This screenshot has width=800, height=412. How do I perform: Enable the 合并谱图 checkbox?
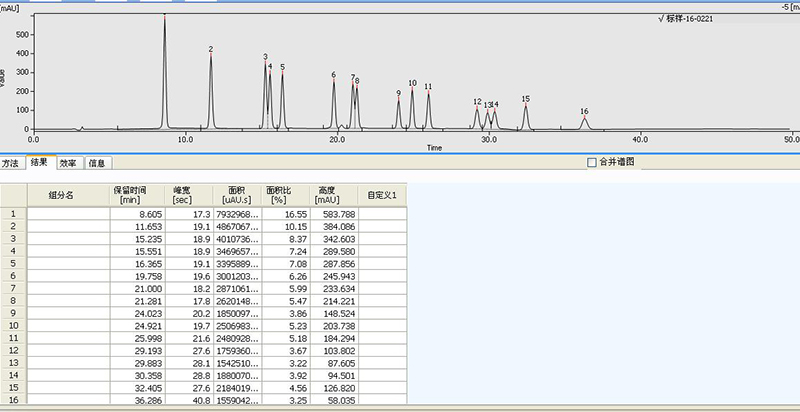[592, 162]
